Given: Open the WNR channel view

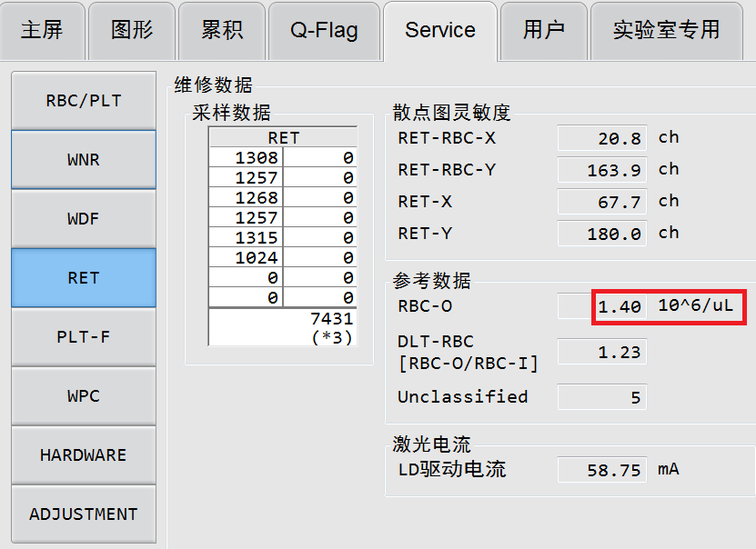Looking at the screenshot, I should (83, 160).
